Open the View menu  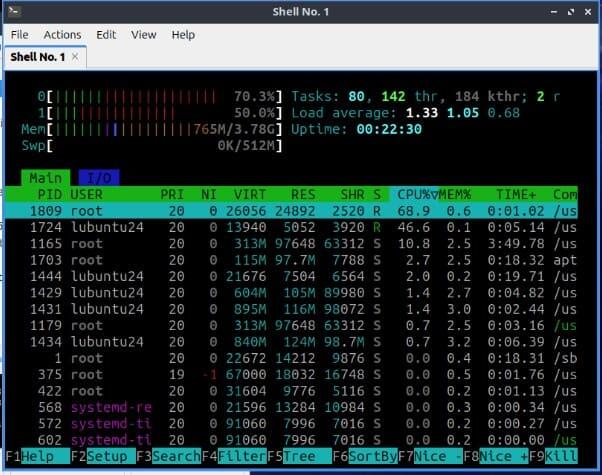pos(144,34)
